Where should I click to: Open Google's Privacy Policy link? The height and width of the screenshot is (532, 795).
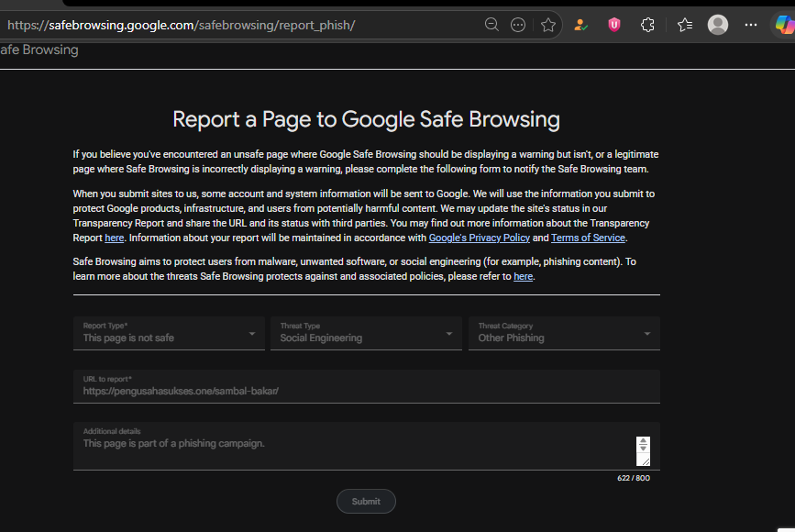[x=480, y=238]
